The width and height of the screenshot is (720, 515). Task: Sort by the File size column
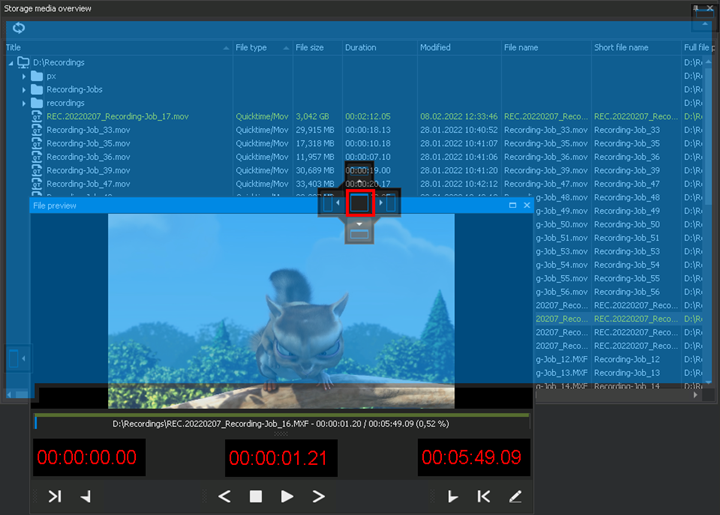317,47
